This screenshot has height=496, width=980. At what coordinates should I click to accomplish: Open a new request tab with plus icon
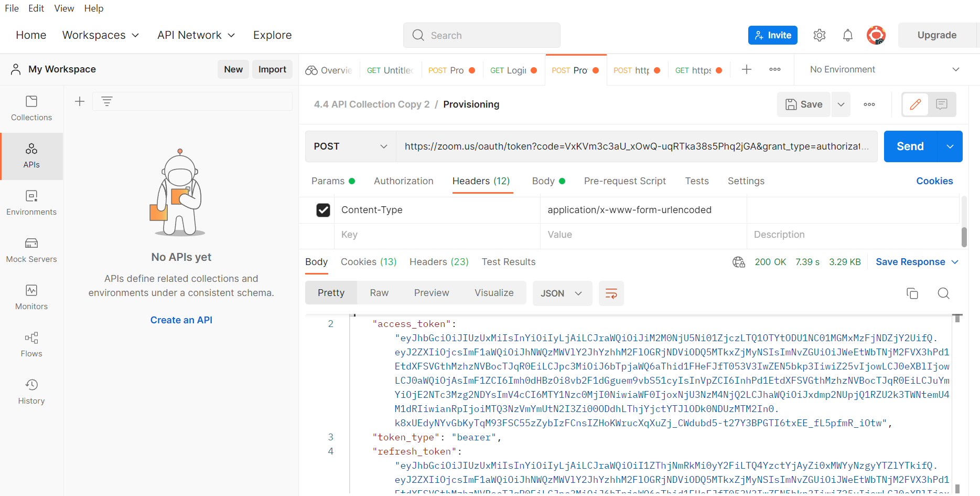pyautogui.click(x=747, y=69)
